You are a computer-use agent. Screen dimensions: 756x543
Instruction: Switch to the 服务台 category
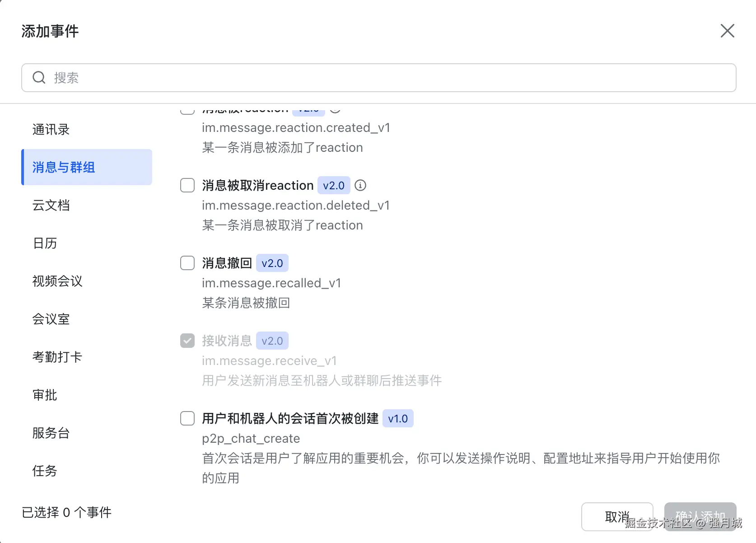click(x=51, y=433)
